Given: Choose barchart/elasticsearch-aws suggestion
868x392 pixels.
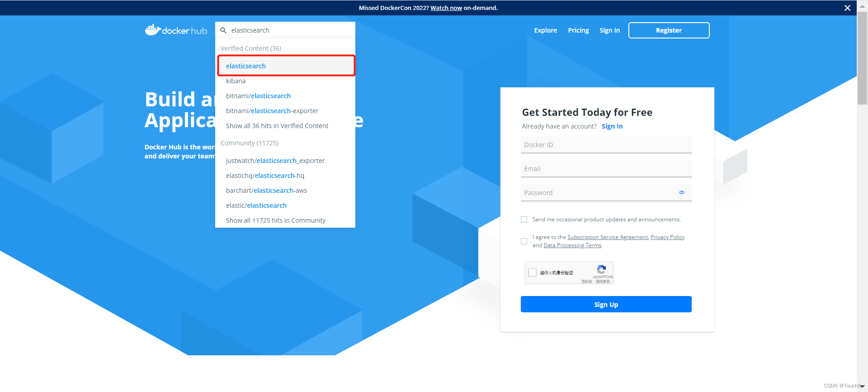Looking at the screenshot, I should point(285,191).
